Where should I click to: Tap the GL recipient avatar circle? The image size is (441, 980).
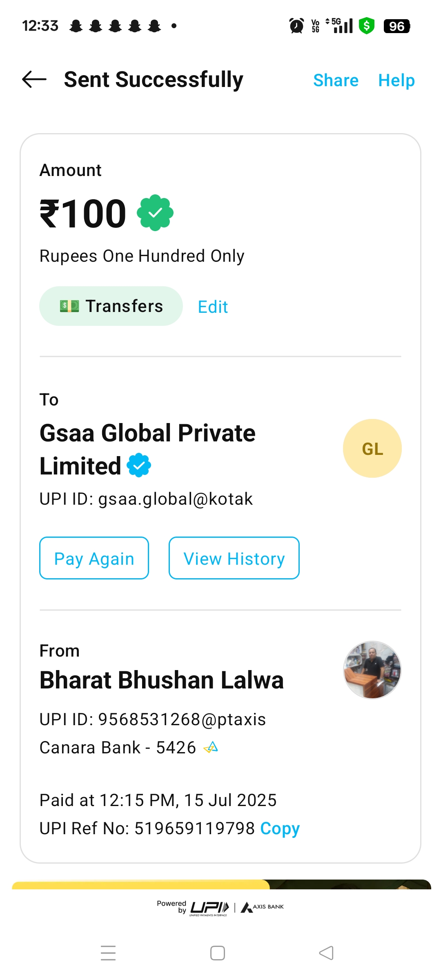coord(372,448)
